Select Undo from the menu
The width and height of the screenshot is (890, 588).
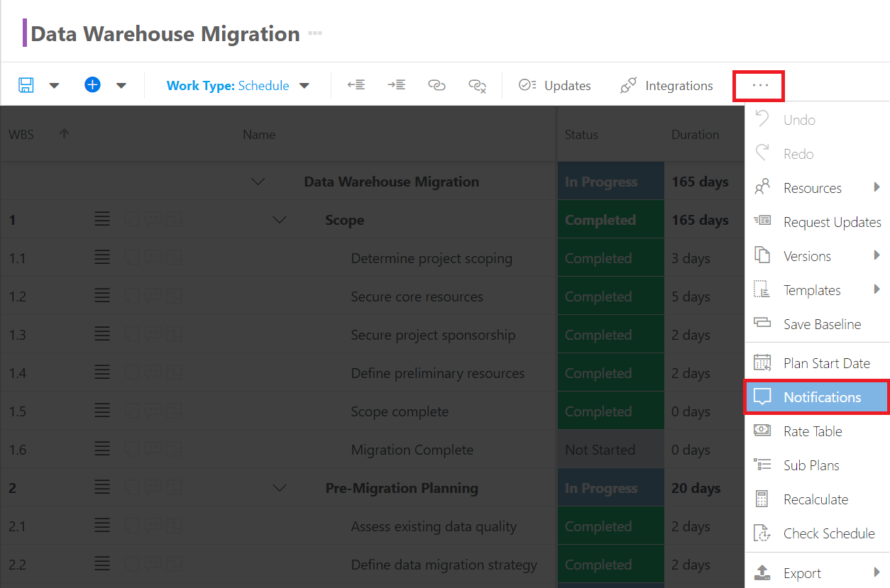point(817,120)
